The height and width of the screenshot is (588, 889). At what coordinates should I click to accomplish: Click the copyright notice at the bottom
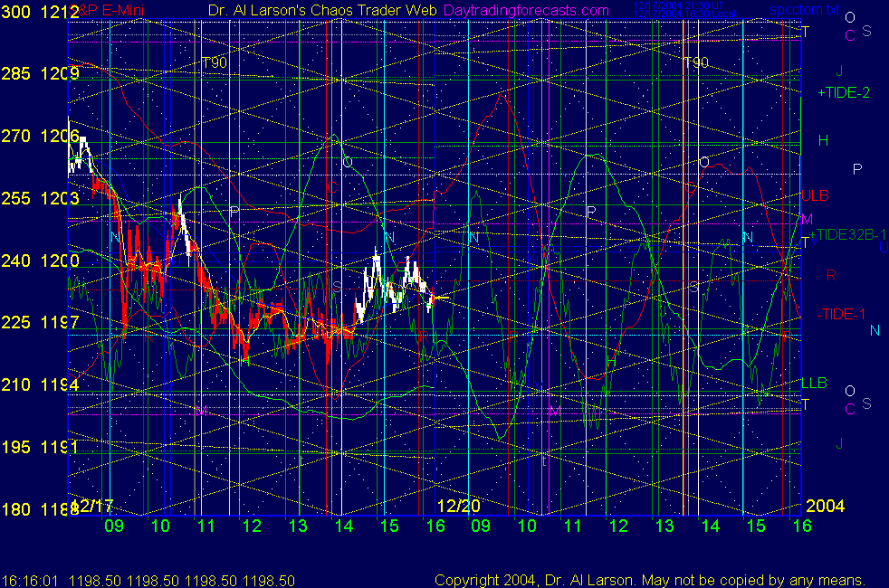click(650, 581)
